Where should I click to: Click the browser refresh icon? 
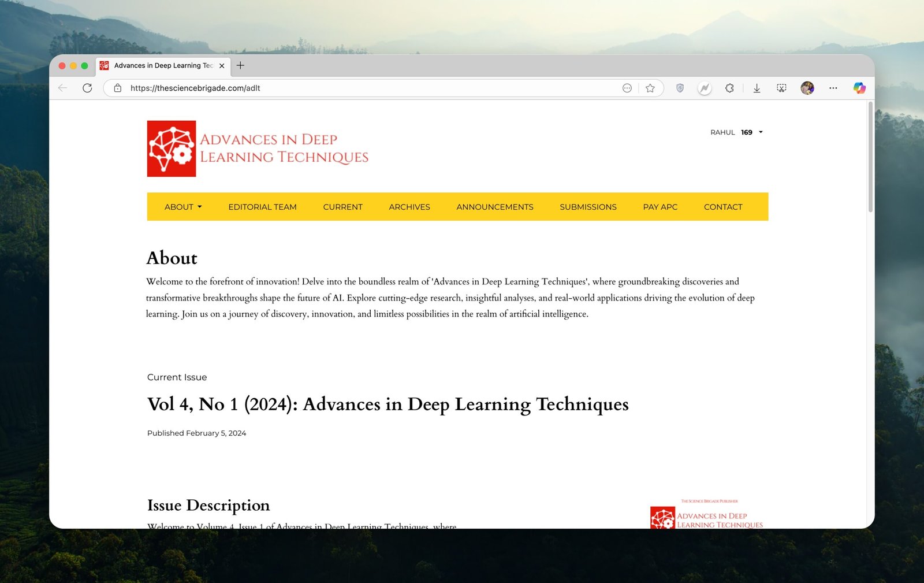(87, 88)
